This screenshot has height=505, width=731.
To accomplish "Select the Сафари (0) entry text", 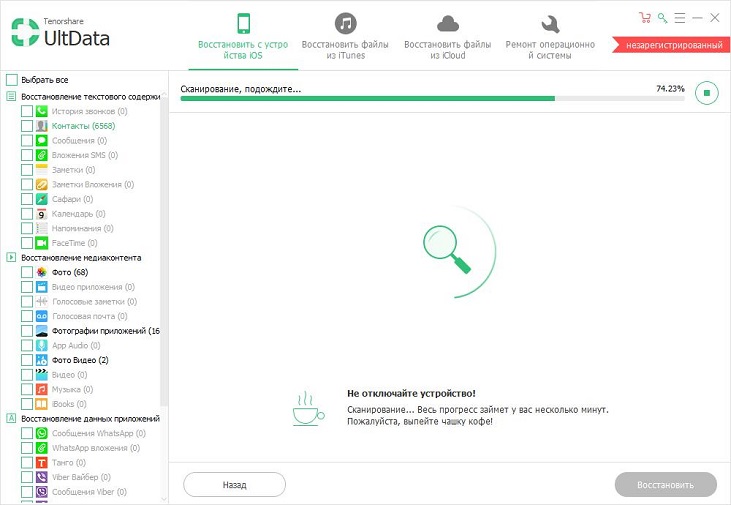I will tap(72, 199).
